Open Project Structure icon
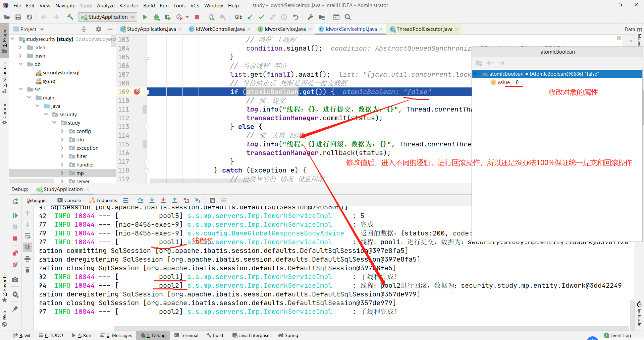The height and width of the screenshot is (340, 644). (x=322, y=17)
